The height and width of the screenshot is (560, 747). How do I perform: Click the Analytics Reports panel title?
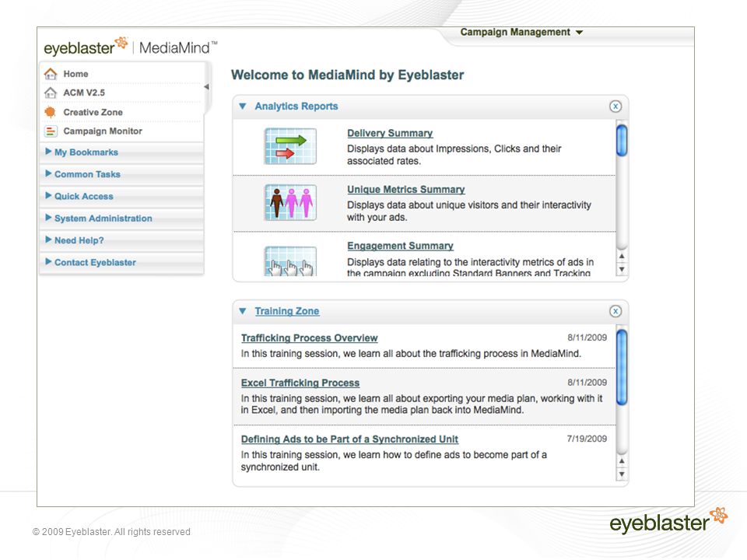[296, 107]
